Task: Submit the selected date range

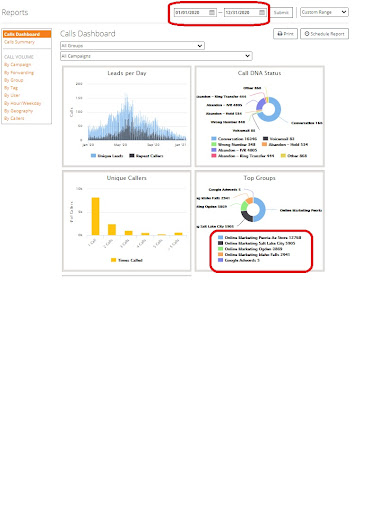Action: 281,12
